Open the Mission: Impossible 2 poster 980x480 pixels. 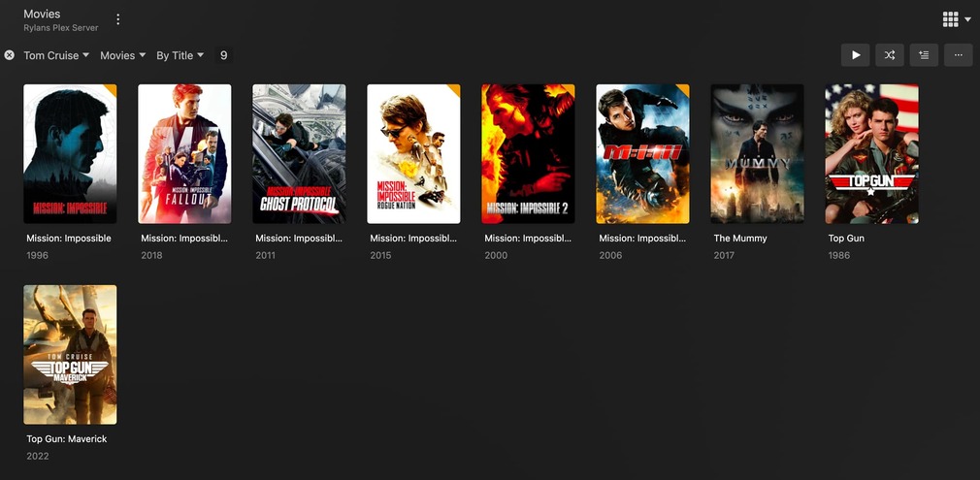pyautogui.click(x=528, y=154)
